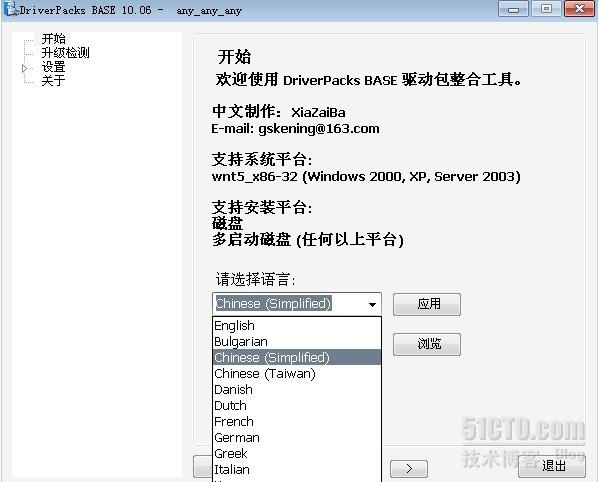Viewport: 599px width, 482px height.
Task: Go to next page with arrow button
Action: [409, 469]
